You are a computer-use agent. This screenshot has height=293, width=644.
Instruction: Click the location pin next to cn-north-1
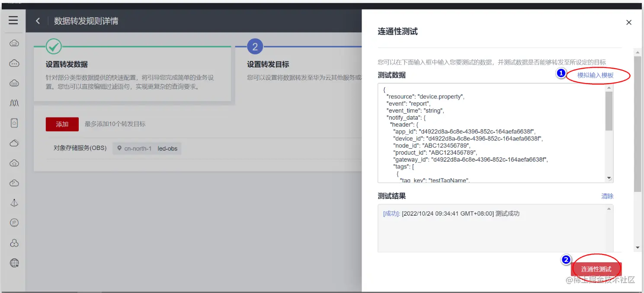click(x=119, y=148)
